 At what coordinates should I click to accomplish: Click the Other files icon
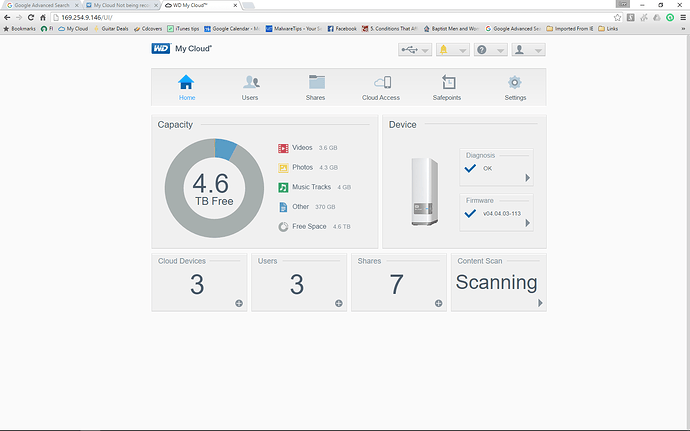pyautogui.click(x=283, y=207)
